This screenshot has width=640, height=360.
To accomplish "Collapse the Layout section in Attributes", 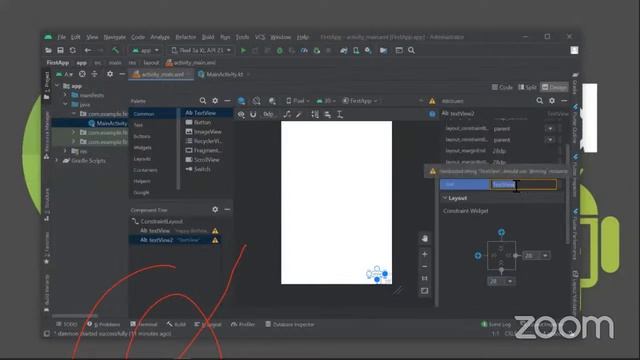I will 444,198.
